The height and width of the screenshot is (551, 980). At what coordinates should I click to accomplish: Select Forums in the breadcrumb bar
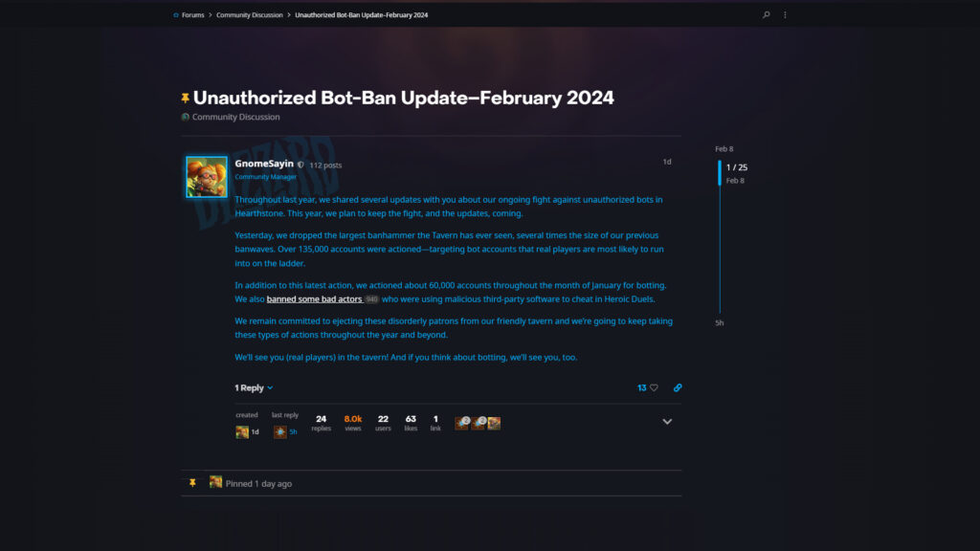tap(191, 14)
